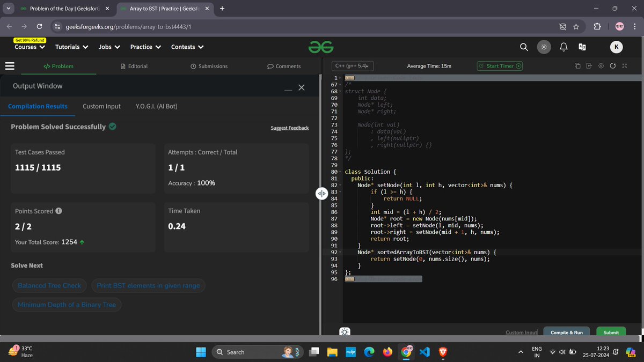The image size is (644, 362).
Task: Close the Output Window panel
Action: point(301,87)
